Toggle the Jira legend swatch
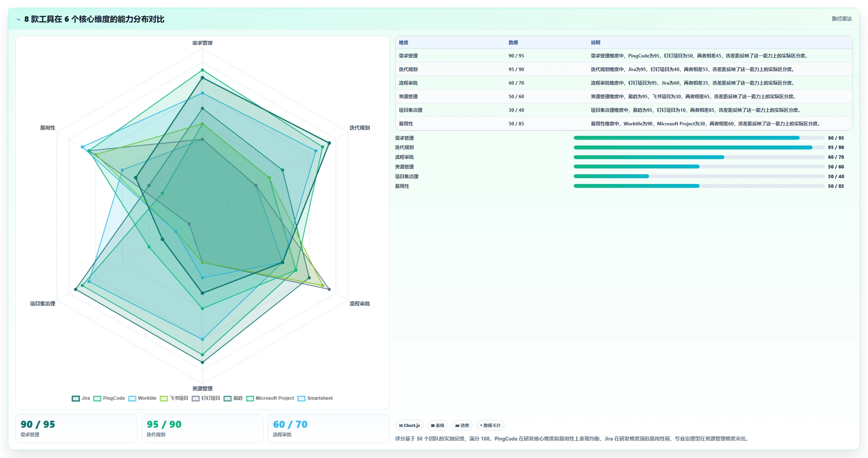This screenshot has height=458, width=868. pos(76,398)
